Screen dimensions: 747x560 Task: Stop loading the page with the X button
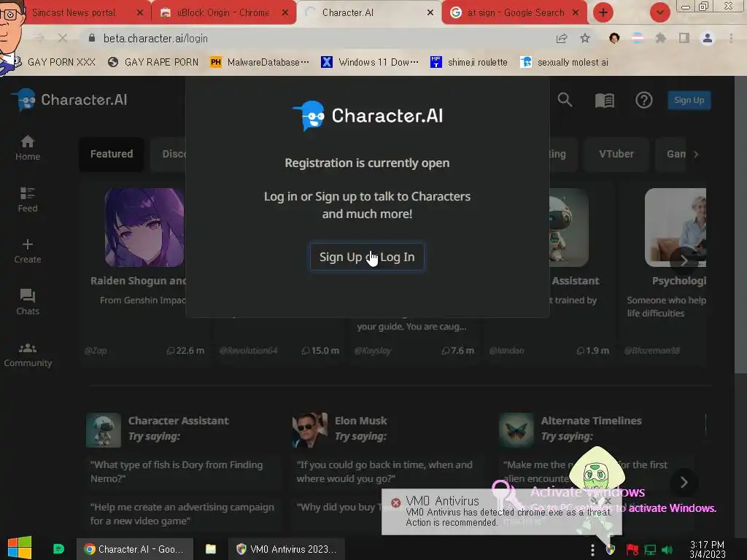(x=63, y=38)
